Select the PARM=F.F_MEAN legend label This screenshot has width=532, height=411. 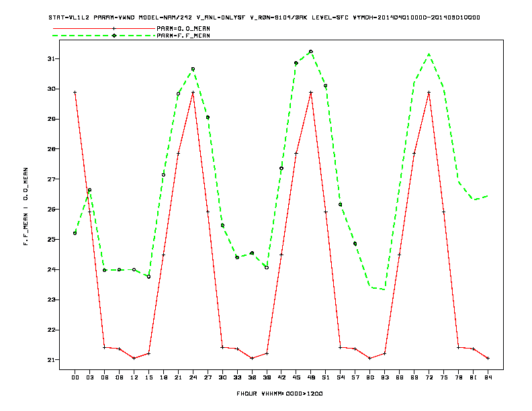tap(183, 36)
